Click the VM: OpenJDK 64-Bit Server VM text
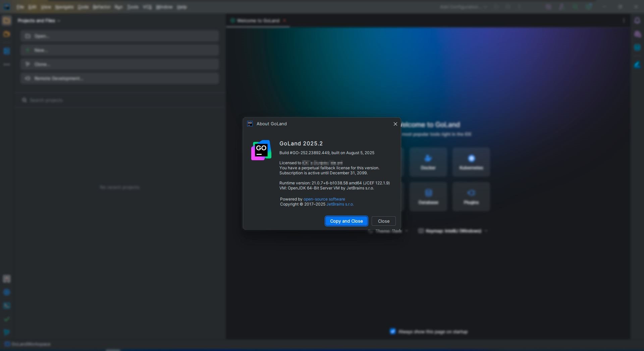Viewport: 644px width, 351px height. tap(326, 188)
